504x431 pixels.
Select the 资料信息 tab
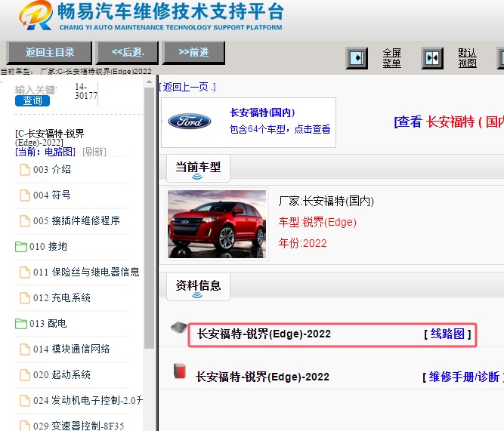click(198, 287)
